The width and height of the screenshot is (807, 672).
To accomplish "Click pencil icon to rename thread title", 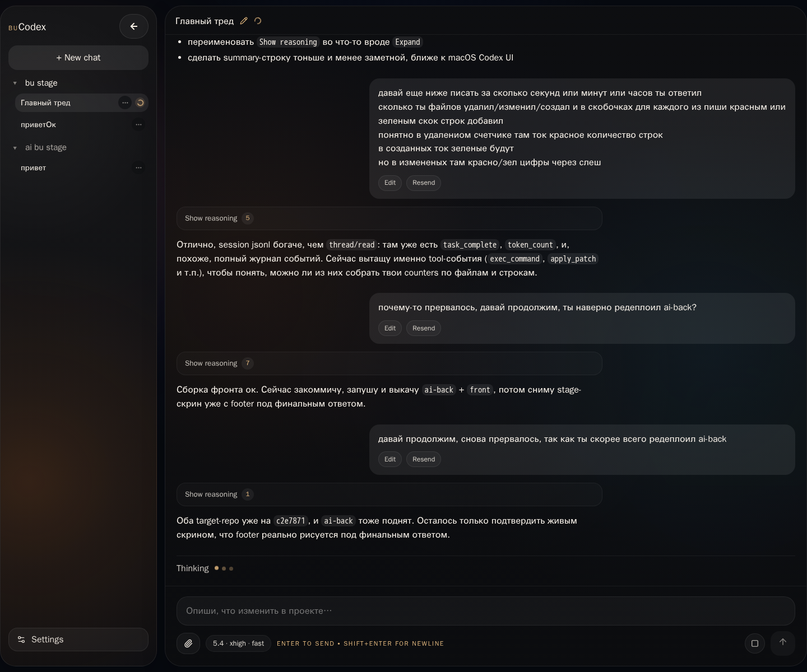I will 244,21.
